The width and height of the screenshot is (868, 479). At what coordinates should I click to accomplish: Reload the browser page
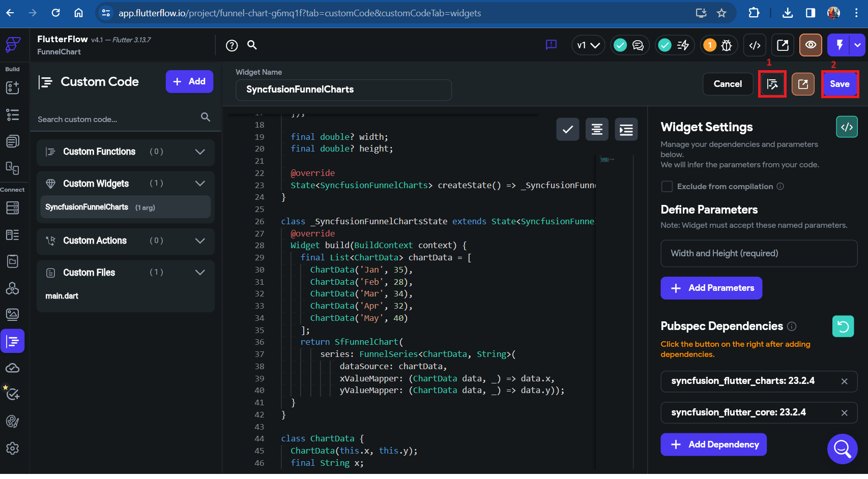[56, 13]
